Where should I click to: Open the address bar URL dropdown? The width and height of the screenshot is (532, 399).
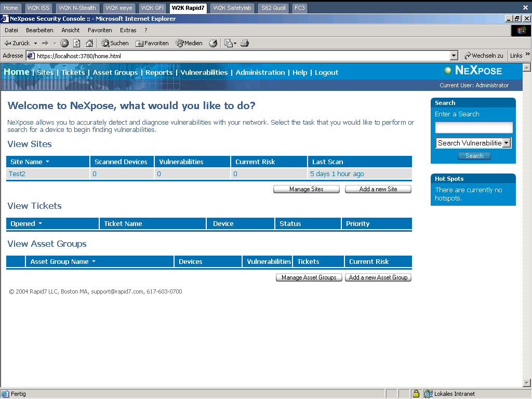click(454, 56)
